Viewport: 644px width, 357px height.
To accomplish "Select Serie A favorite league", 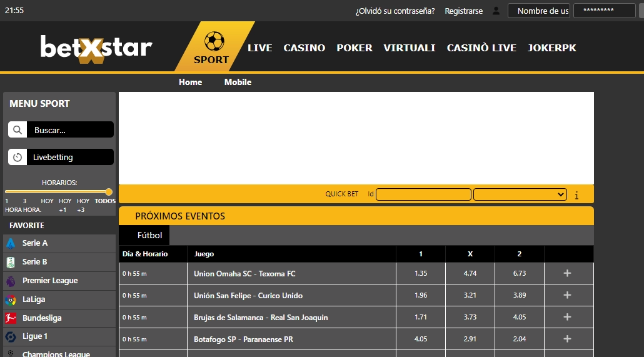I will point(59,243).
